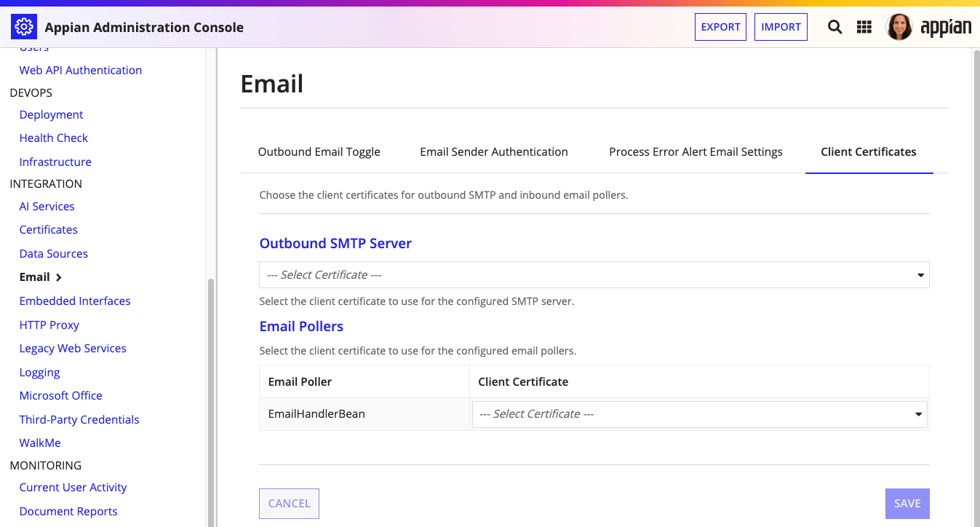The width and height of the screenshot is (980, 527).
Task: Open AI Services settings
Action: tap(47, 206)
